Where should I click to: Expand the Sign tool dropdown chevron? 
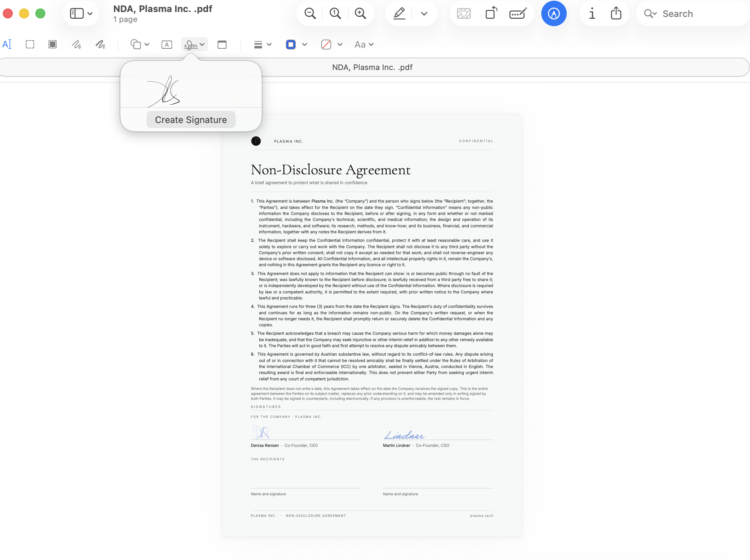click(202, 45)
